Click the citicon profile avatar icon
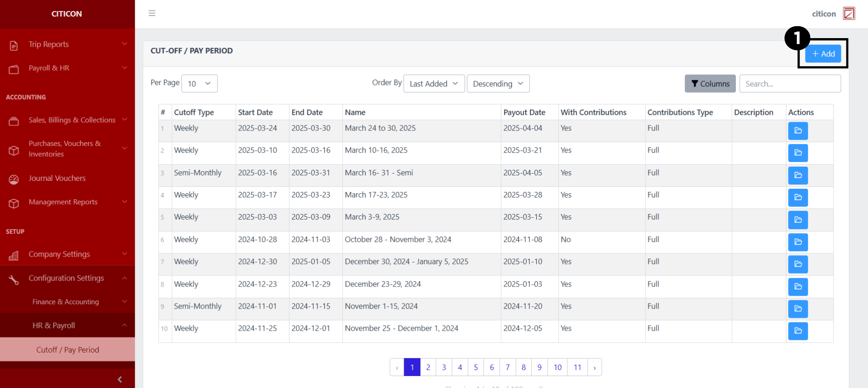The height and width of the screenshot is (388, 868). 849,14
